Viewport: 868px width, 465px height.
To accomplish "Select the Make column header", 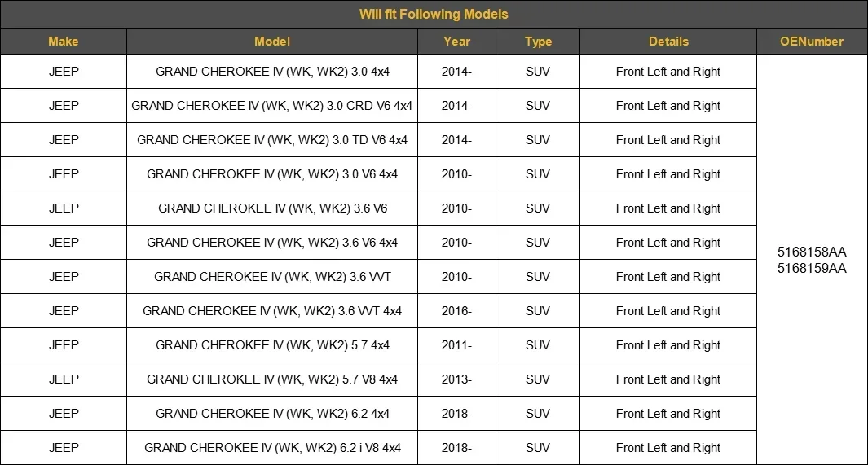I will pyautogui.click(x=64, y=42).
